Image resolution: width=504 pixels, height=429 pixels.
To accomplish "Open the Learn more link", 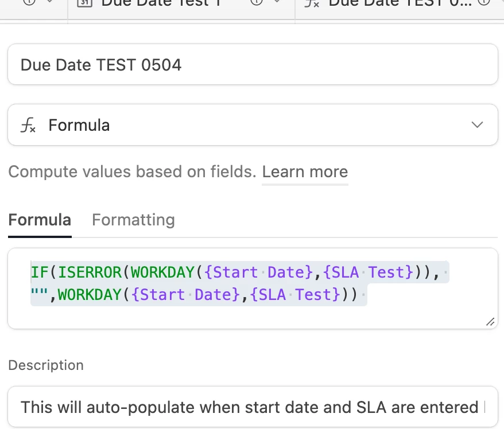I will tap(305, 172).
